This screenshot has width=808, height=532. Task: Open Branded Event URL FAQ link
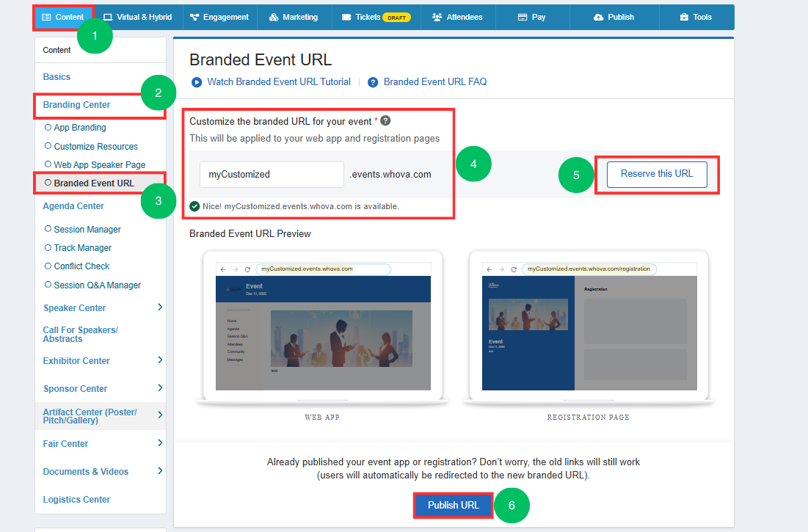[435, 82]
